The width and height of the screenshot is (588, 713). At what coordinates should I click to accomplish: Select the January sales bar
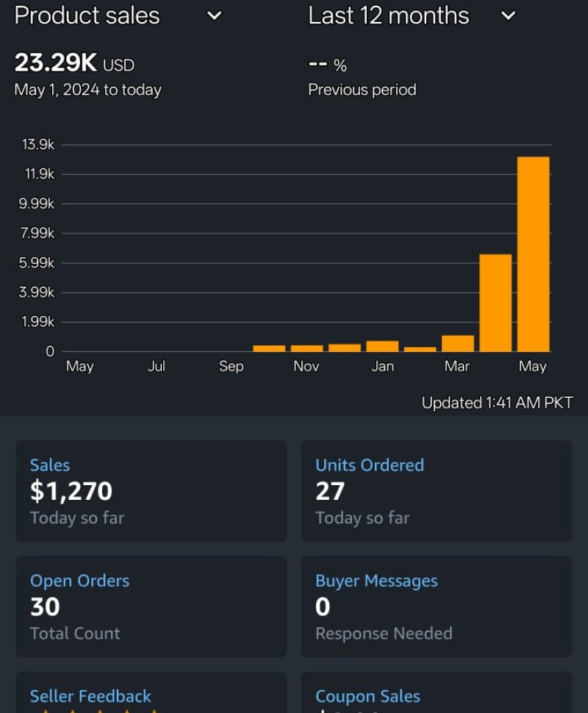click(382, 346)
